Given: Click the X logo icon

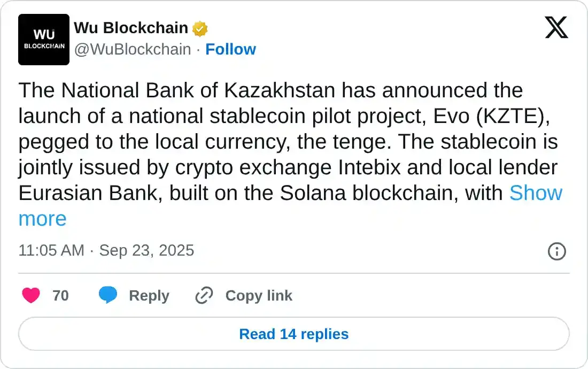Looking at the screenshot, I should (556, 27).
